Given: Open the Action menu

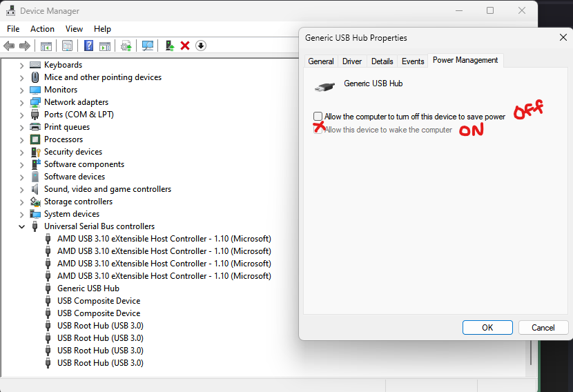Looking at the screenshot, I should point(42,29).
